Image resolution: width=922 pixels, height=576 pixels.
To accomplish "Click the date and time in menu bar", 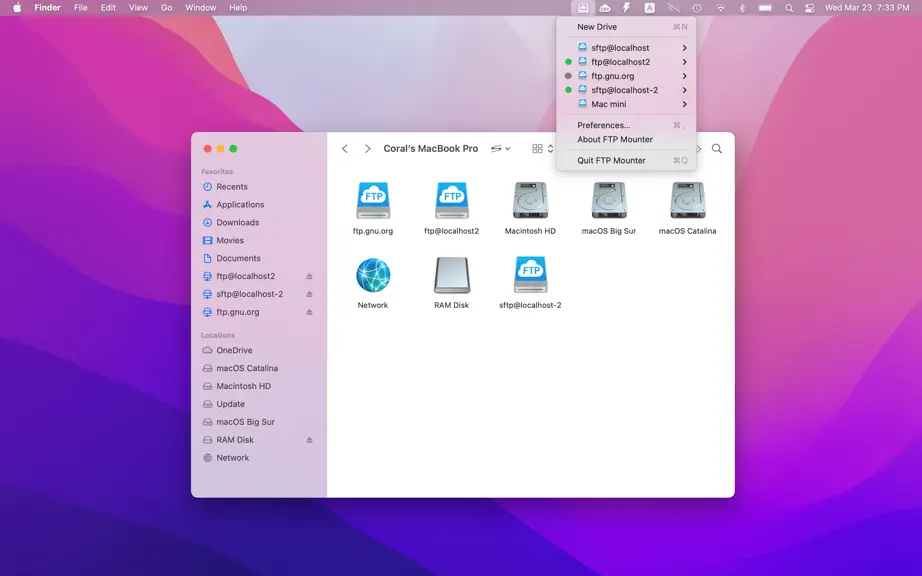I will (867, 8).
